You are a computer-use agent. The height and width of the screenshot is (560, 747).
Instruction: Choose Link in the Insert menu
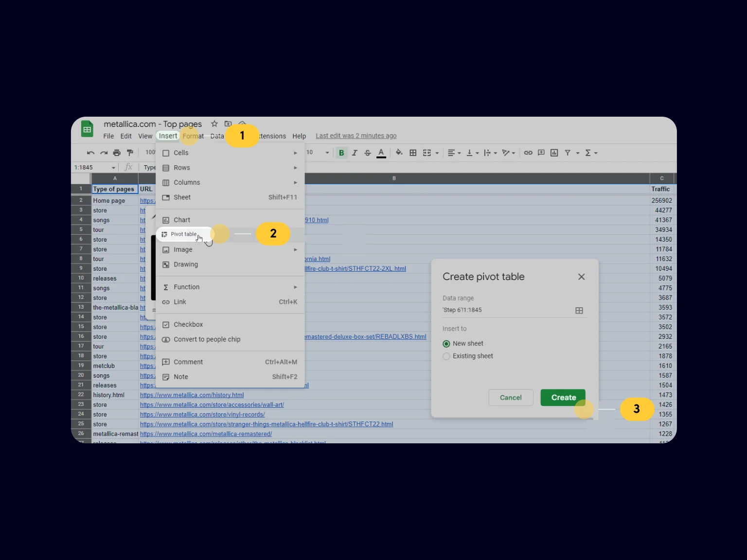pyautogui.click(x=230, y=302)
